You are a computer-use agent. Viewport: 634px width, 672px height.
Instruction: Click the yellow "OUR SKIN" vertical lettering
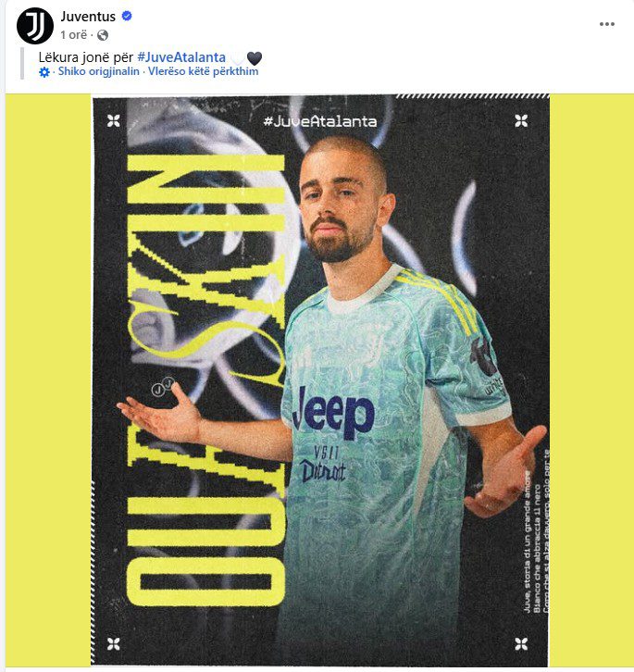click(x=205, y=380)
